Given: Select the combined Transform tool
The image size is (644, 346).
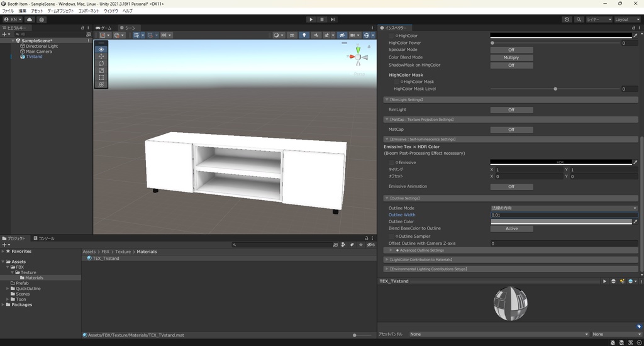Looking at the screenshot, I should (101, 84).
